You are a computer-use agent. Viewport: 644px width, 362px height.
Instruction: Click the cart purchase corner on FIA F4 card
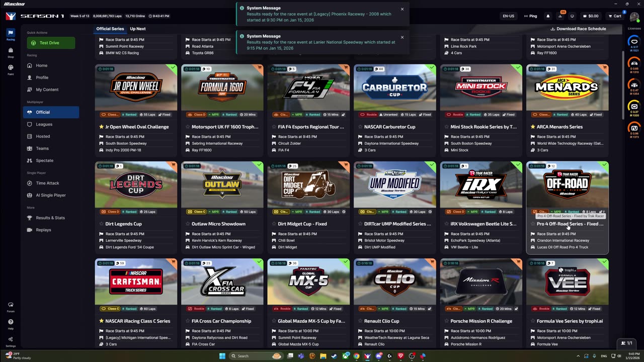(x=346, y=67)
